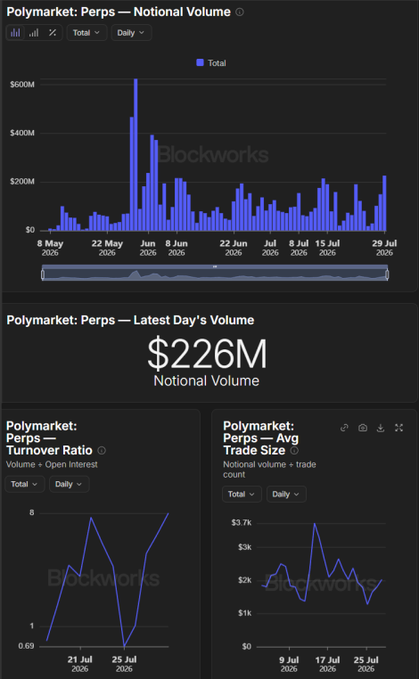Click 'Polymarket: Perps — Notional Volume' title
This screenshot has width=419, height=679.
[x=119, y=12]
